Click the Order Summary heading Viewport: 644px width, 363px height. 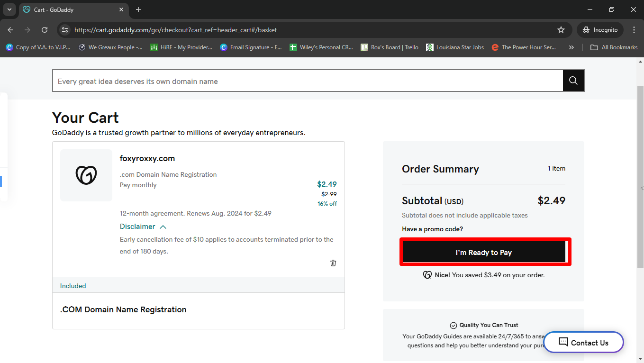click(440, 169)
